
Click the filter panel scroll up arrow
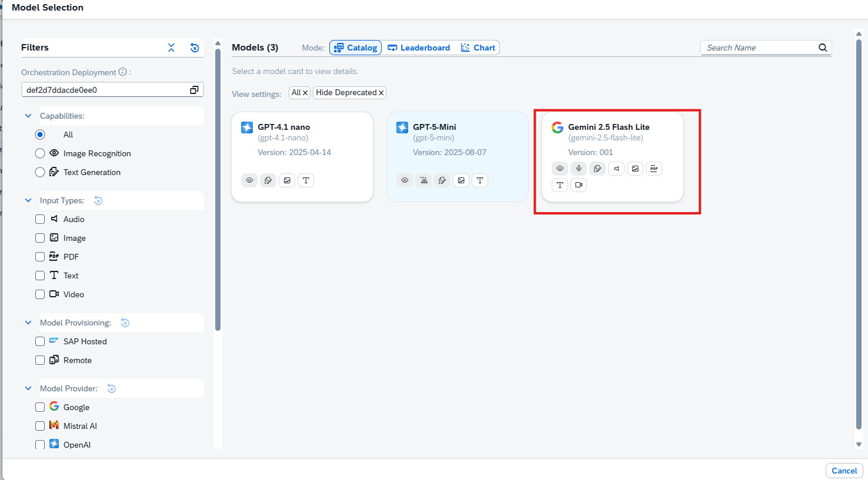coord(218,43)
